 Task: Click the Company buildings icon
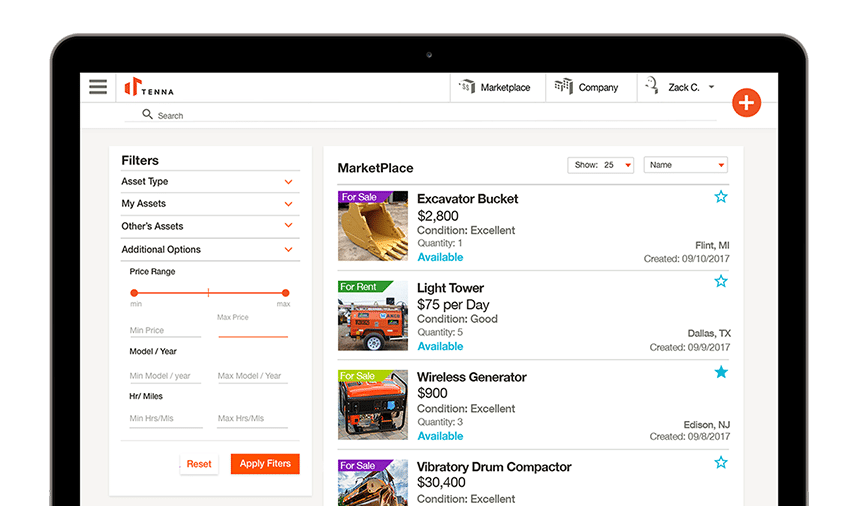click(563, 86)
